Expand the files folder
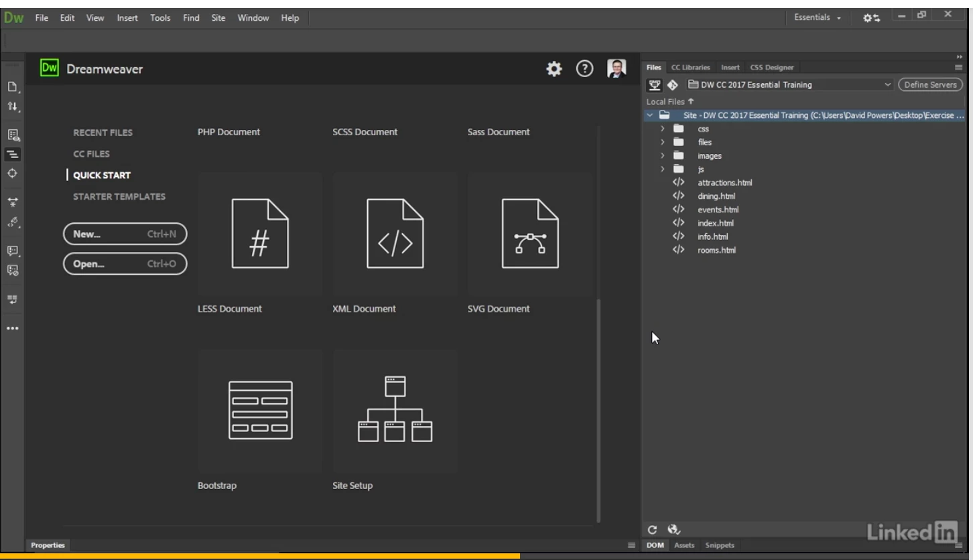Viewport: 973px width, 560px height. 662,142
